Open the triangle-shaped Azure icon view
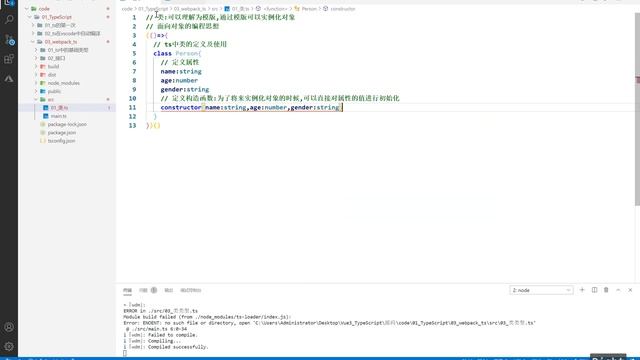This screenshot has height=360, width=640. point(9,79)
